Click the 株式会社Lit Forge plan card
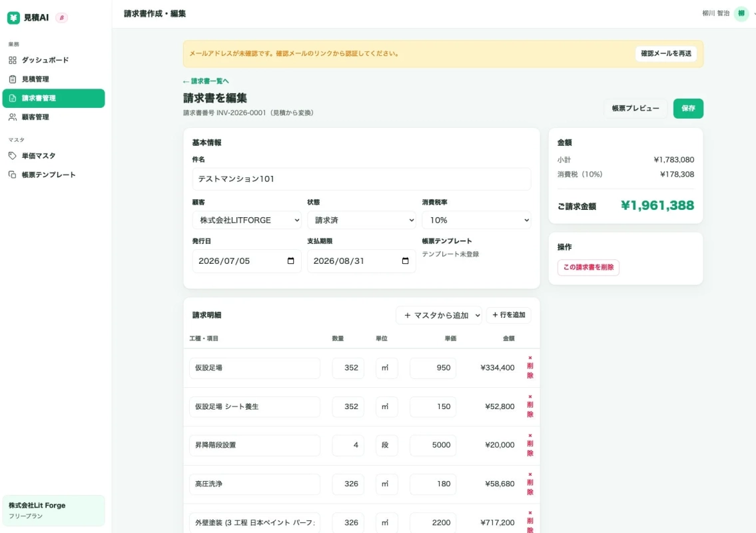This screenshot has height=533, width=756. click(53, 510)
